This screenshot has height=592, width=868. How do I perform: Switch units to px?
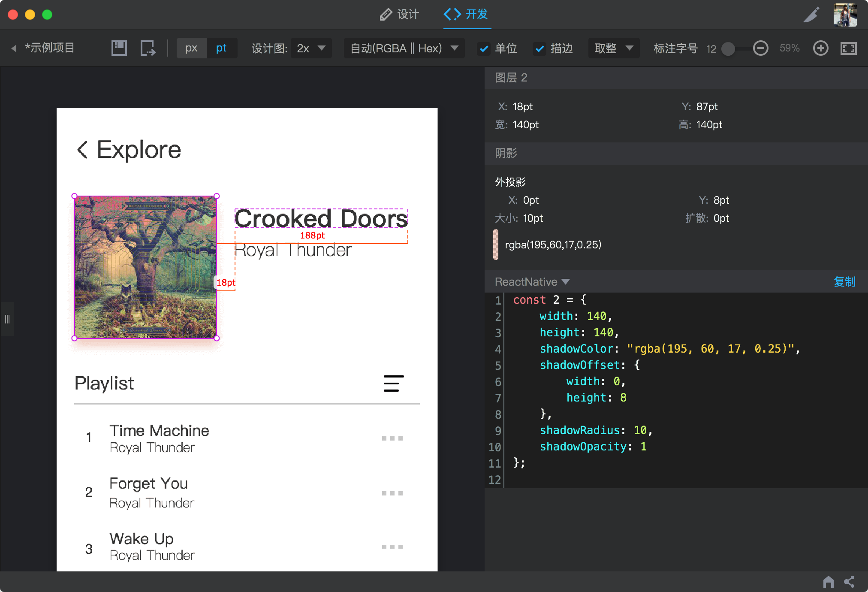click(x=191, y=48)
